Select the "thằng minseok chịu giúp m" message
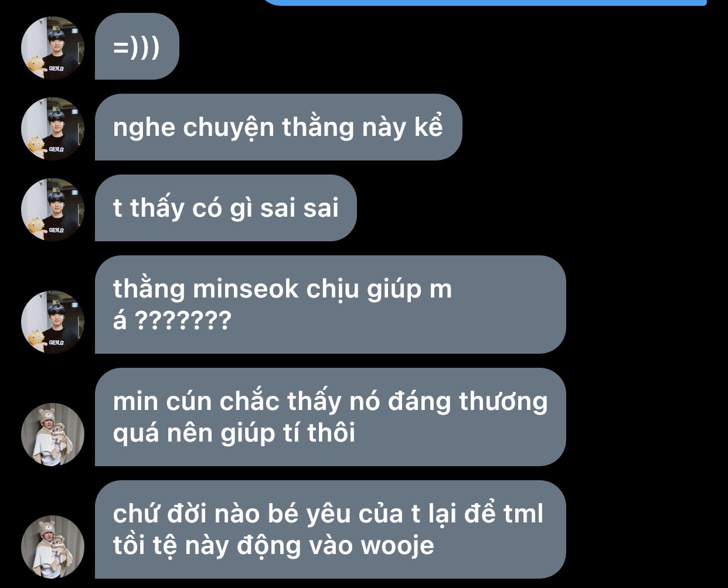The width and height of the screenshot is (728, 588). [330, 305]
